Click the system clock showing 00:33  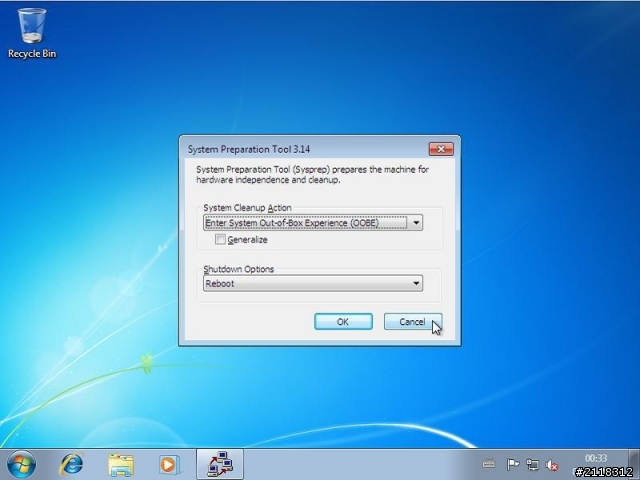596,458
